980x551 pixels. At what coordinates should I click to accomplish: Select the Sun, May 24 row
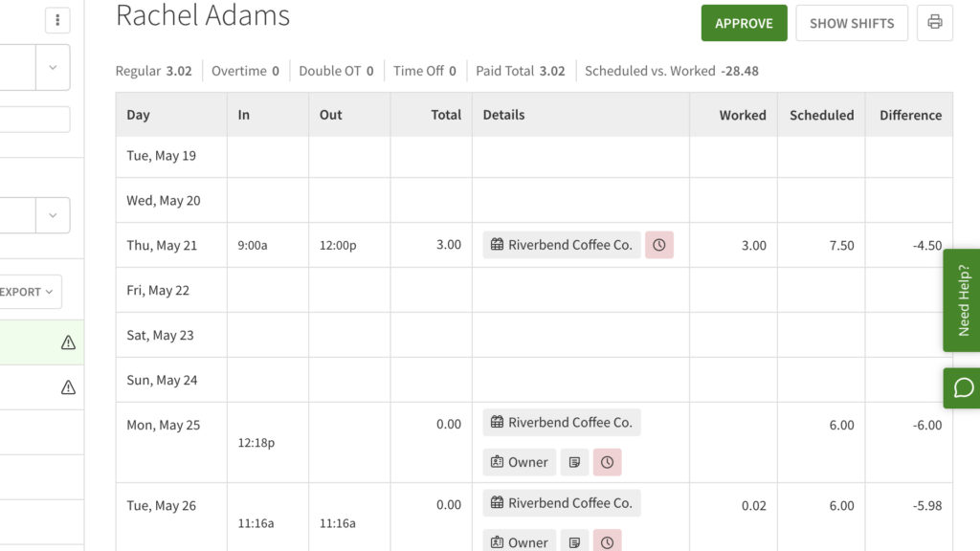(534, 381)
